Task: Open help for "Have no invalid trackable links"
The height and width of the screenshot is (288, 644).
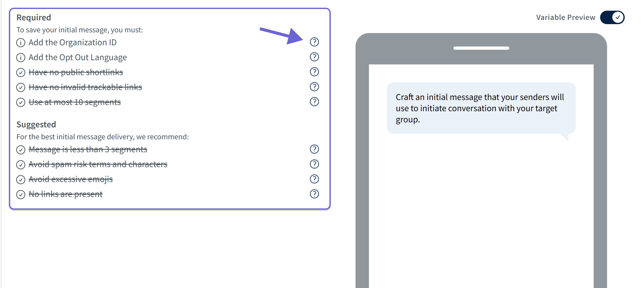Action: click(x=315, y=87)
